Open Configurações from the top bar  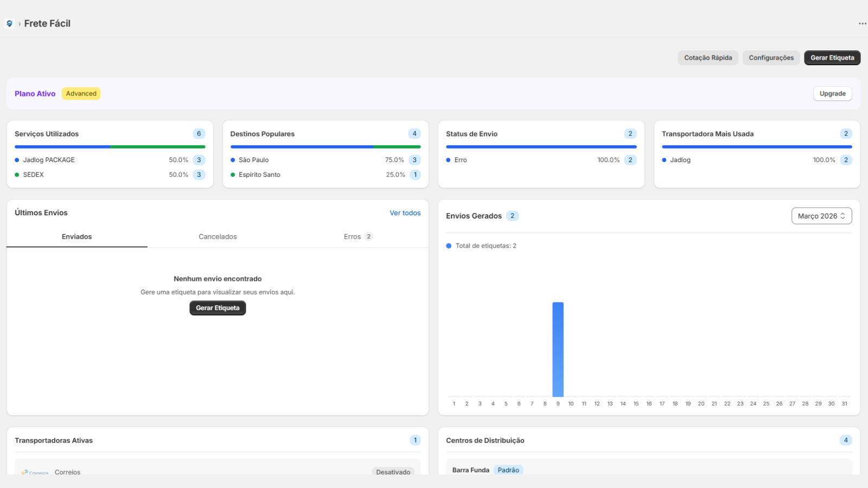771,57
